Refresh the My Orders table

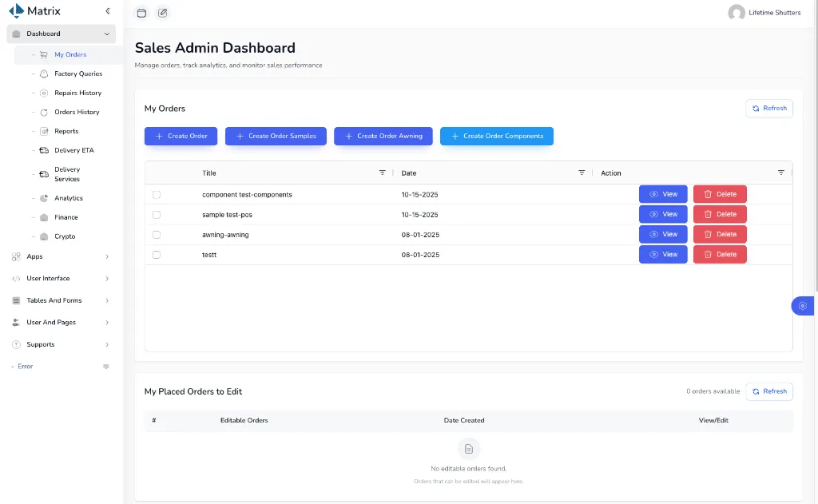pyautogui.click(x=769, y=109)
